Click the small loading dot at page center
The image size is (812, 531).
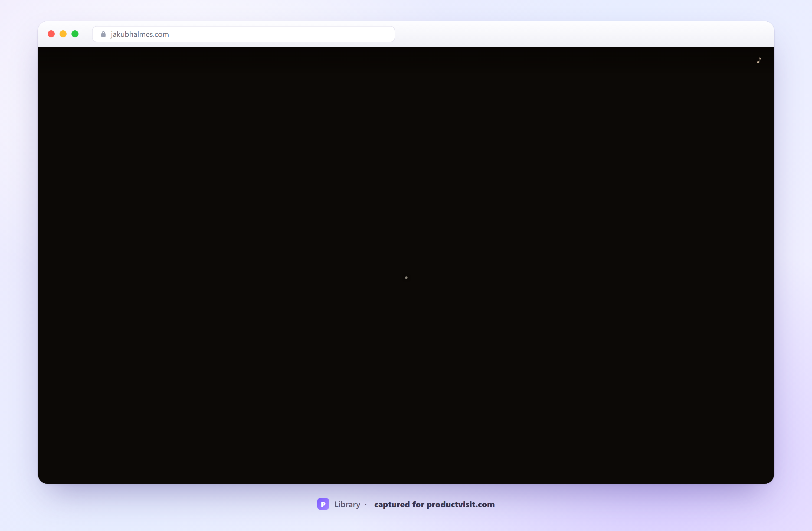click(x=406, y=278)
